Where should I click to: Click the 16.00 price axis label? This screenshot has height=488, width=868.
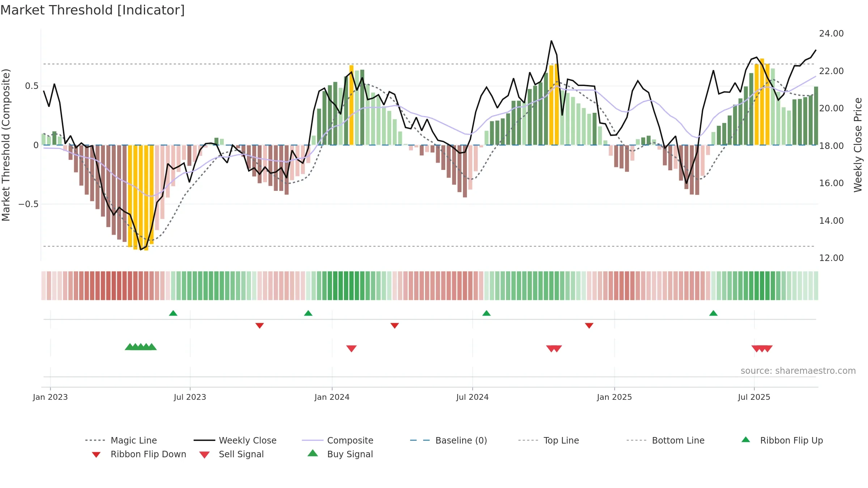pyautogui.click(x=831, y=183)
